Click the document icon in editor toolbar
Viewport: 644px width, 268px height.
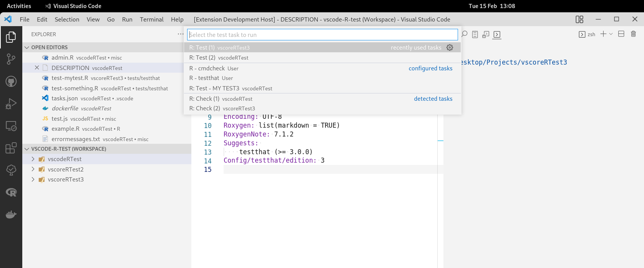(475, 34)
